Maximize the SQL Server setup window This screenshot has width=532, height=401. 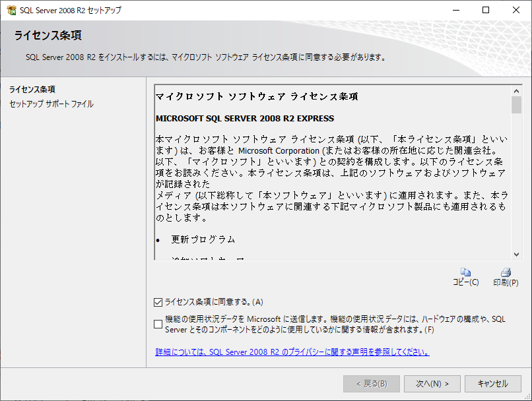tap(486, 11)
